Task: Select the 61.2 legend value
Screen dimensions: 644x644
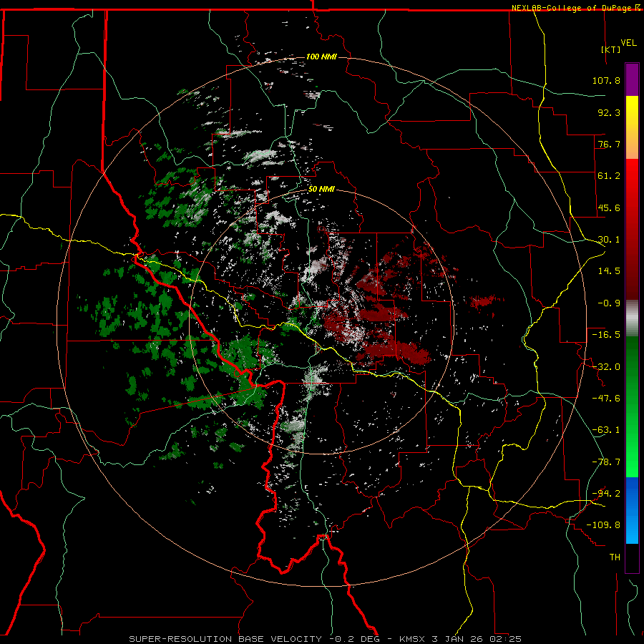Action: 609,176
